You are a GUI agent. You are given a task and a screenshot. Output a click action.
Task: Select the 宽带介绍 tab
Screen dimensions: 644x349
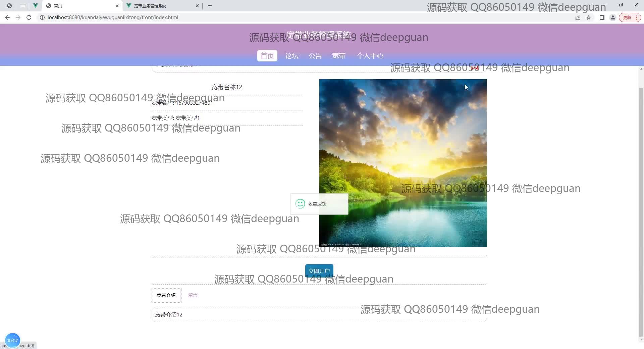coord(166,295)
